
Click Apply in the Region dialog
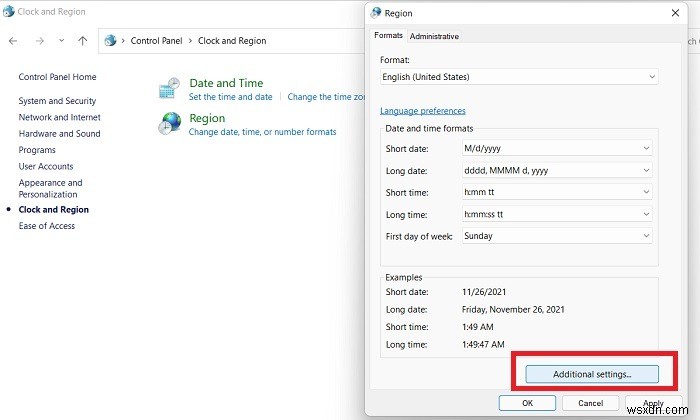coord(654,403)
